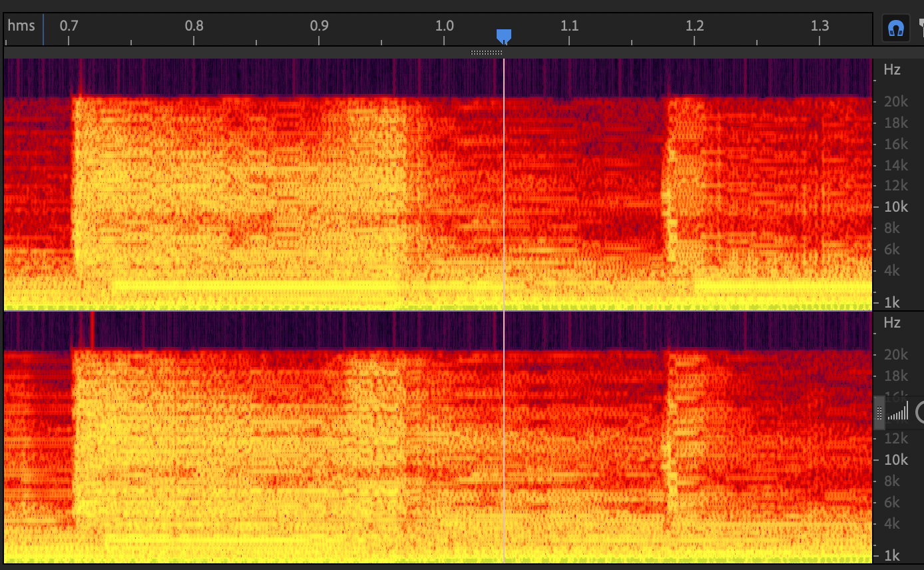Click the upper channel Hz scale label
This screenshot has height=570, width=924.
(891, 69)
